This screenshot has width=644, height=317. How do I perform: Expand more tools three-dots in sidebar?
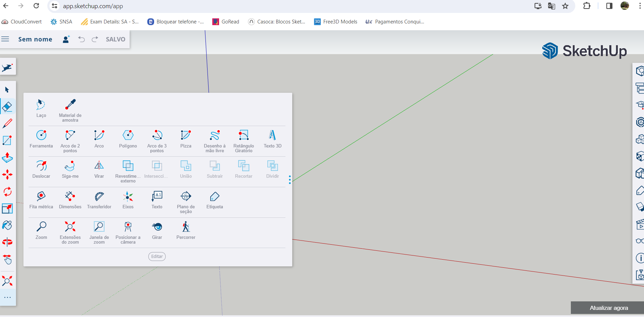tap(7, 297)
